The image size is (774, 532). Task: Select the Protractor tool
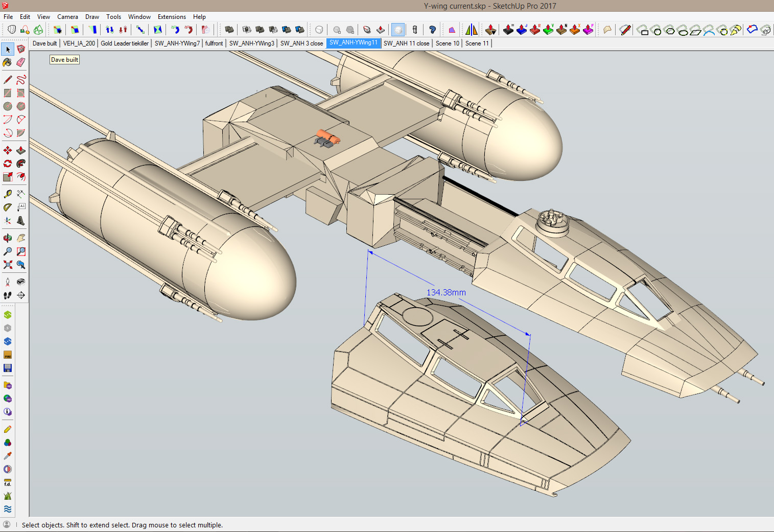click(x=8, y=207)
